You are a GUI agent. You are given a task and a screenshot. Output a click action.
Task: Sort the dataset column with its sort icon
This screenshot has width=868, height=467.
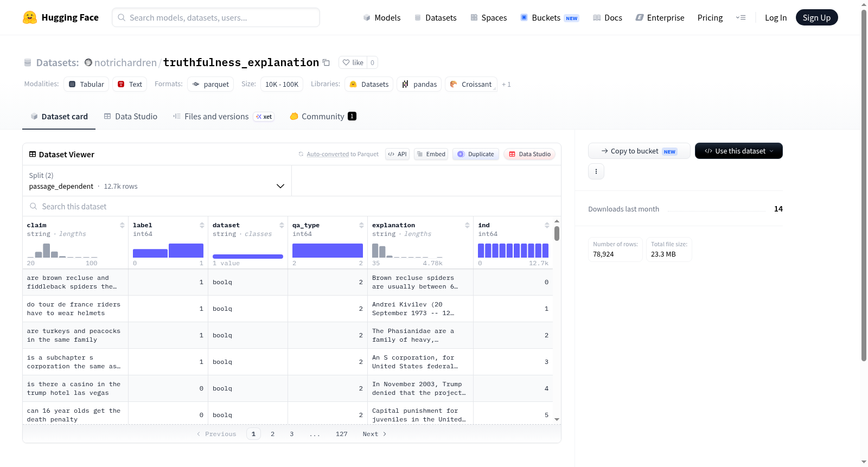(x=282, y=225)
